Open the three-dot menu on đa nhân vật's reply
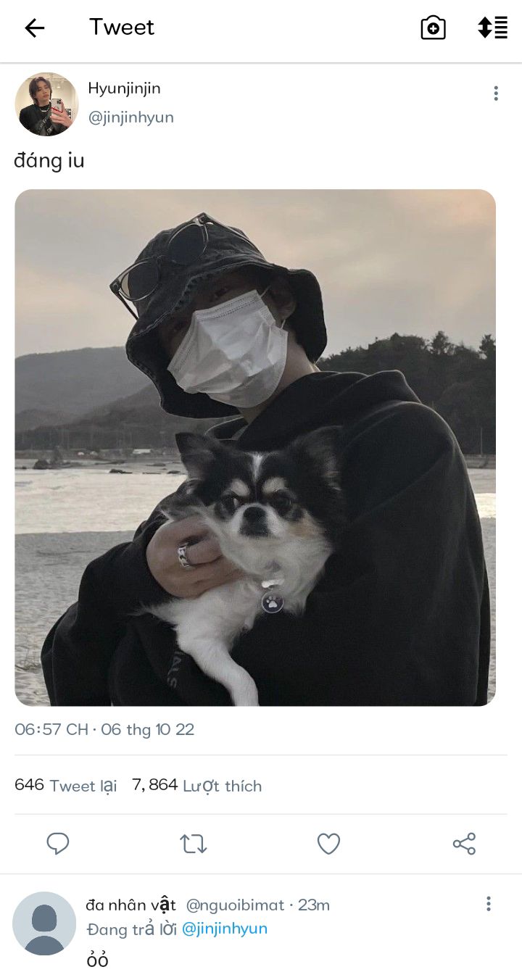The width and height of the screenshot is (522, 980). coord(489,903)
